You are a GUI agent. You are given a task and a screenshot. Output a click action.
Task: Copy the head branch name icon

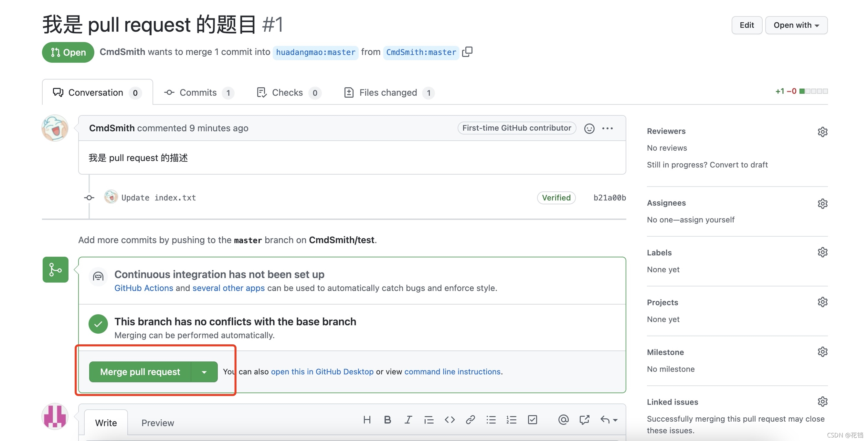467,52
